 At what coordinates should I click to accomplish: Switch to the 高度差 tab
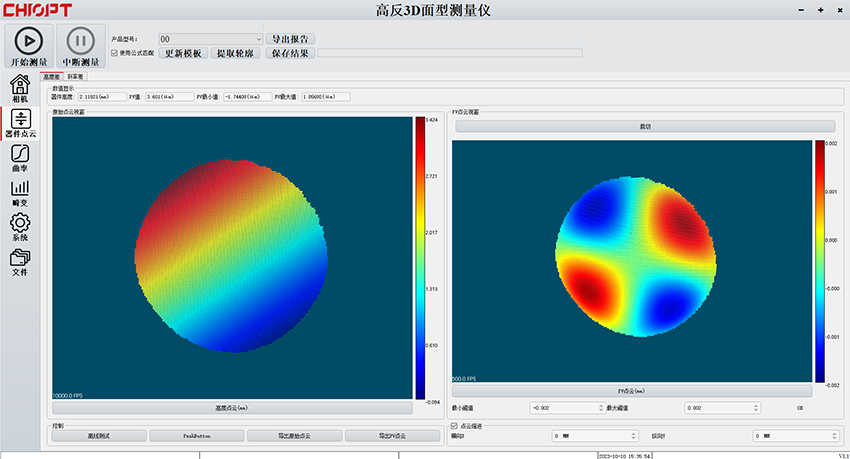click(52, 76)
